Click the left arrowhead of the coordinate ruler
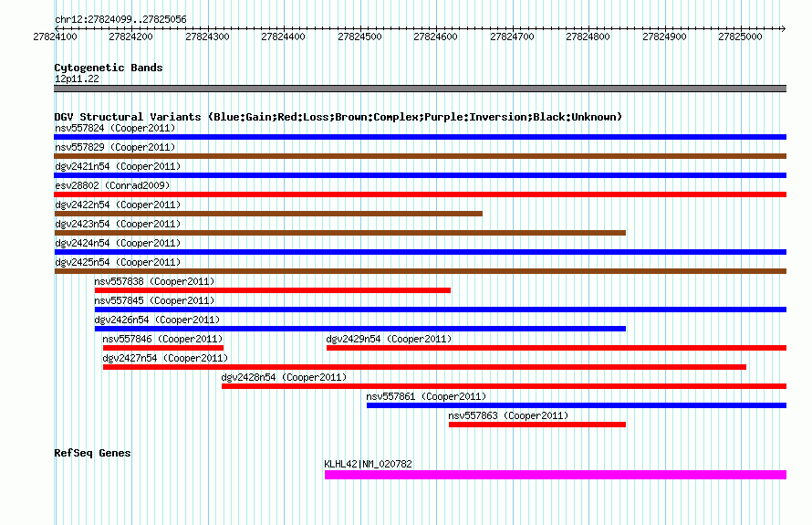This screenshot has height=525, width=812. pos(57,28)
